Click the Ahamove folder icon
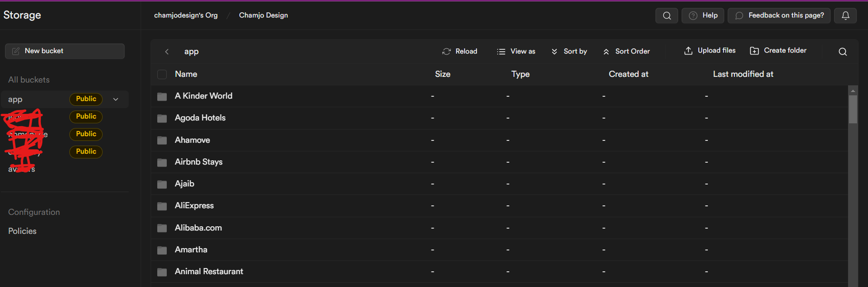Screen dimensions: 868x287 (162, 140)
